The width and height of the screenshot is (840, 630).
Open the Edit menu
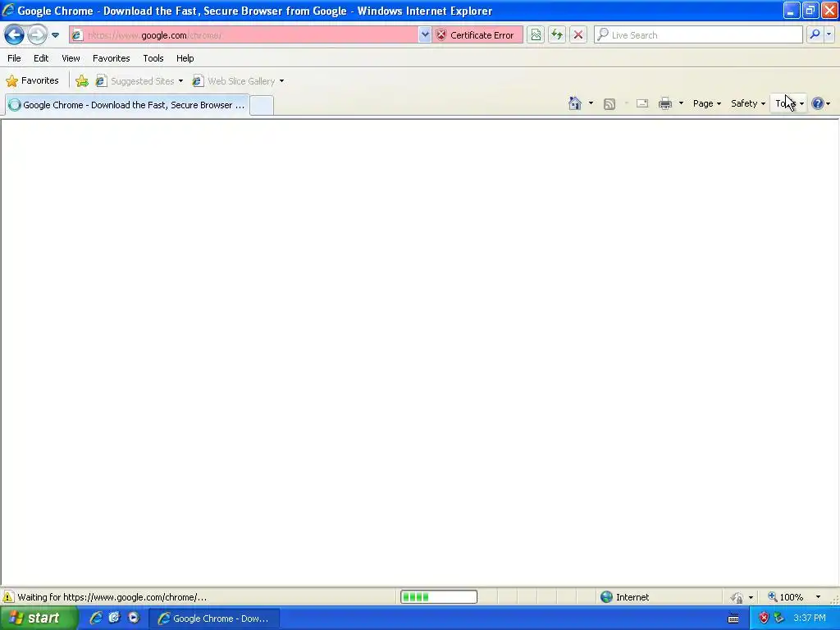(41, 58)
